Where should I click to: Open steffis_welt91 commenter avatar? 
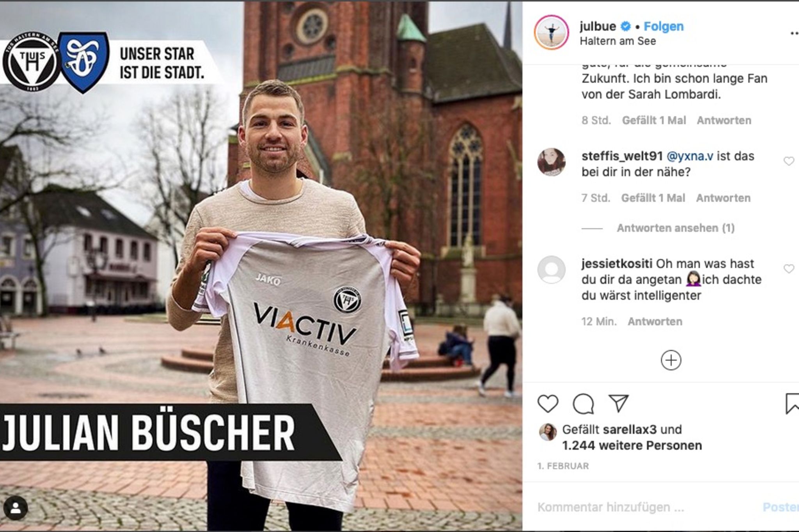pyautogui.click(x=551, y=162)
